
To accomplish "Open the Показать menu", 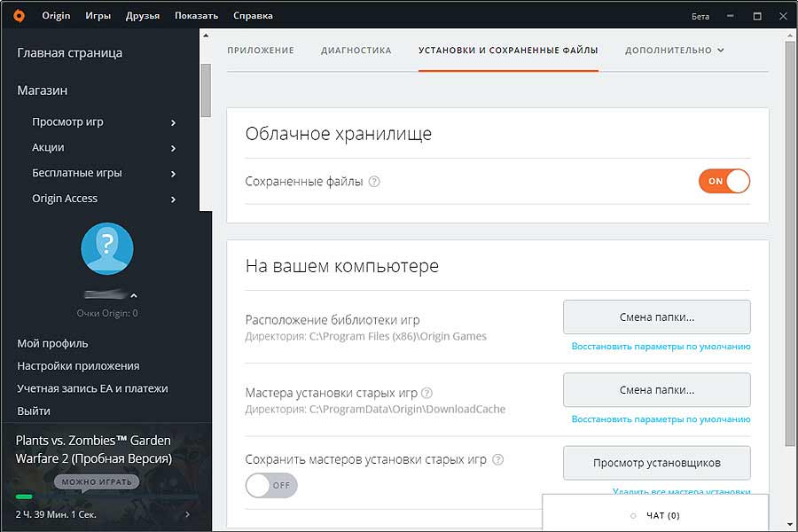I will (x=197, y=16).
